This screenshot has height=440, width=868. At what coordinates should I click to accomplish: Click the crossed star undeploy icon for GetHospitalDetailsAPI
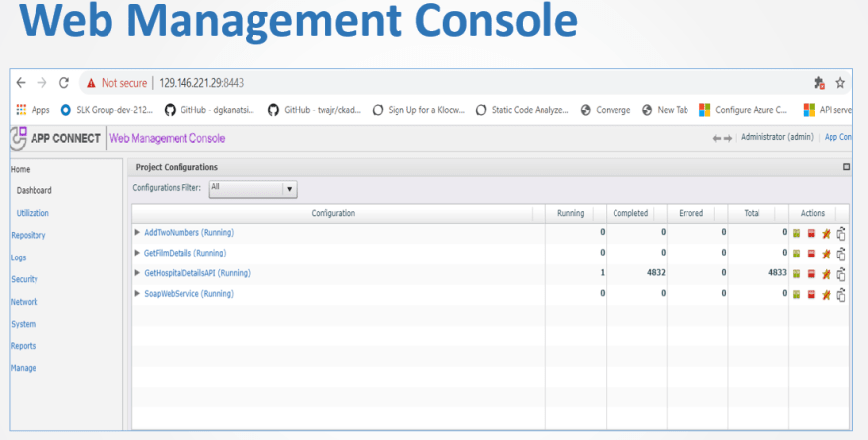(x=826, y=274)
